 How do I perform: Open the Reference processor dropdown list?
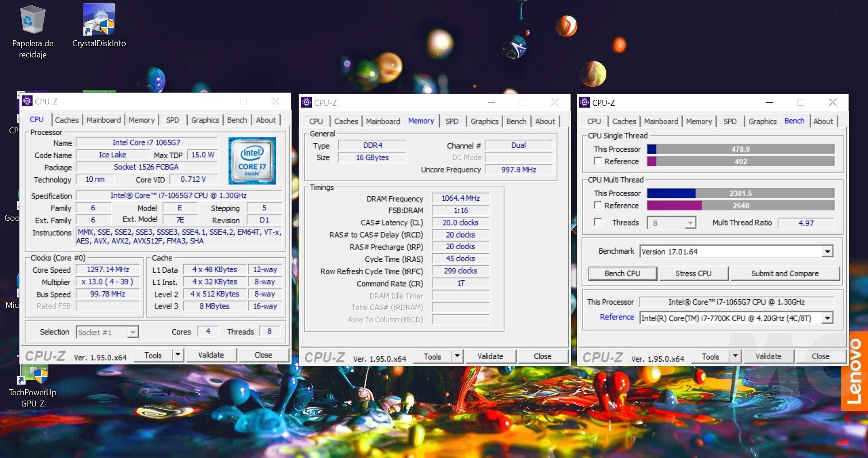tap(827, 318)
